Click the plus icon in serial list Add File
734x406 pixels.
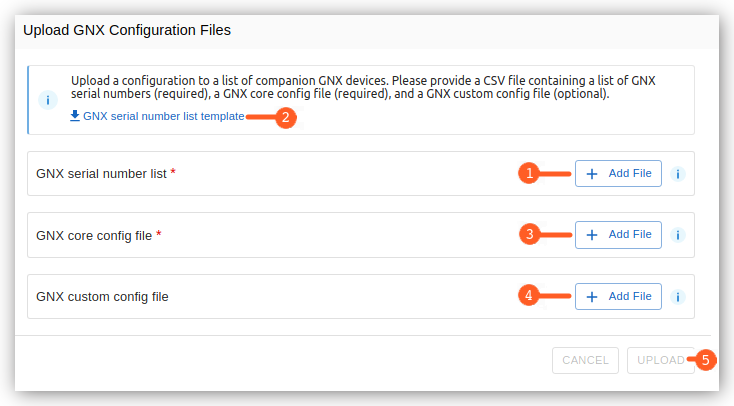592,174
